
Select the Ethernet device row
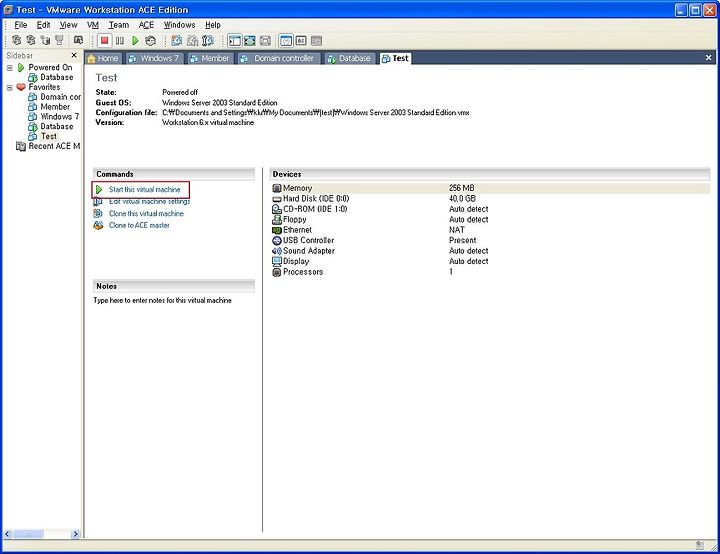[x=490, y=230]
